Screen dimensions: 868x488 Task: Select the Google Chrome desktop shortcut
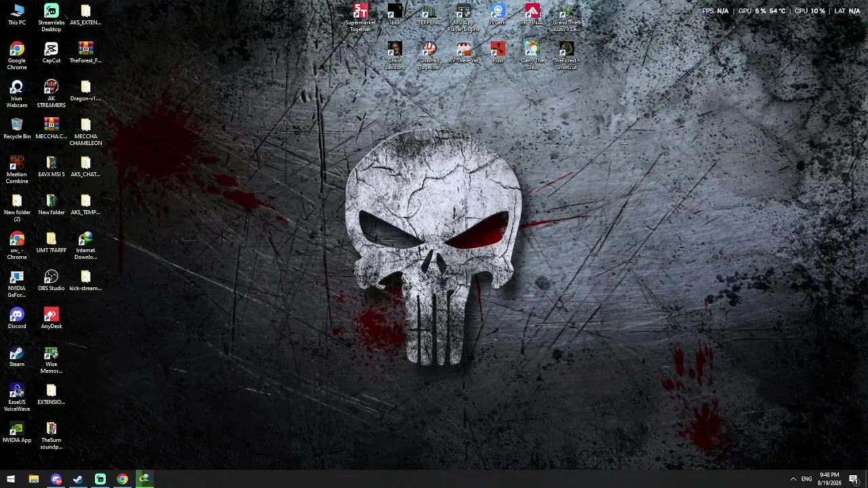[17, 56]
